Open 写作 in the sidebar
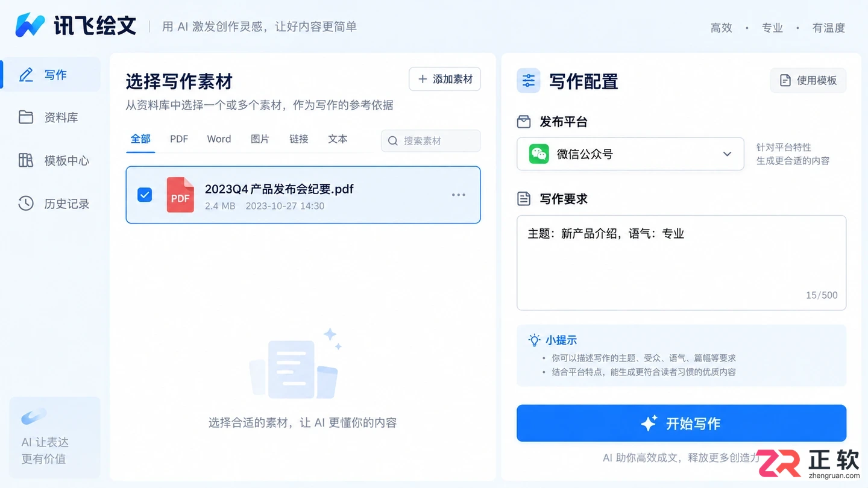Screen dimensions: 868x488 click(x=50, y=75)
